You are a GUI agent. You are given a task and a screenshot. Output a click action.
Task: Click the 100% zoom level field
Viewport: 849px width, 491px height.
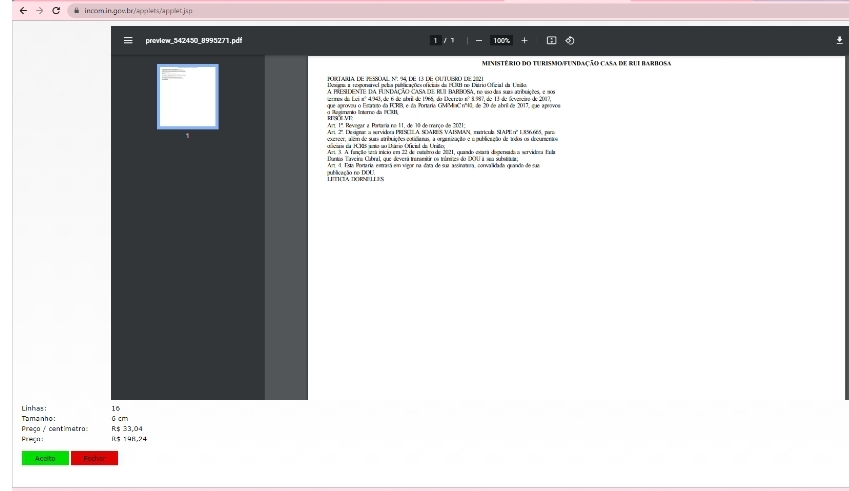pos(501,40)
